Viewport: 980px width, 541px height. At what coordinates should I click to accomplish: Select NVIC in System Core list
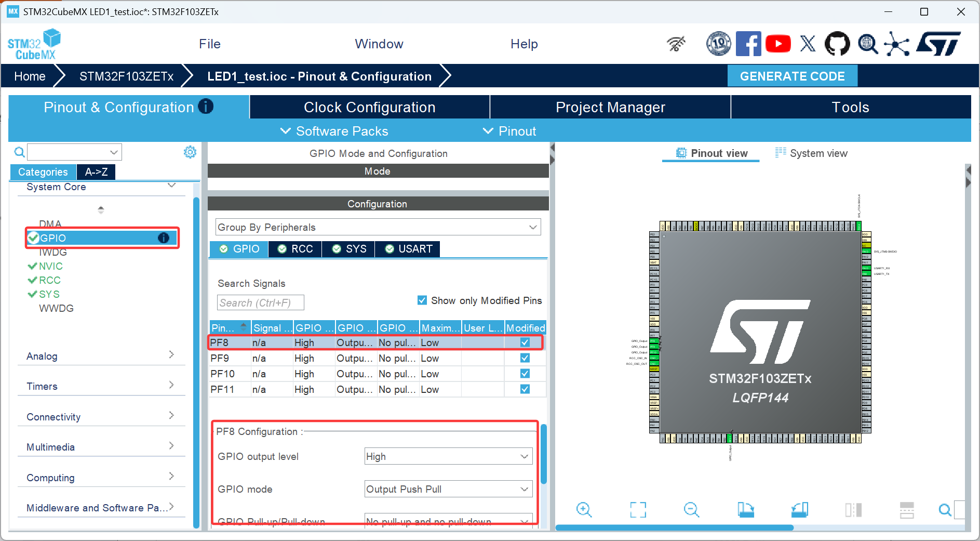pos(51,266)
